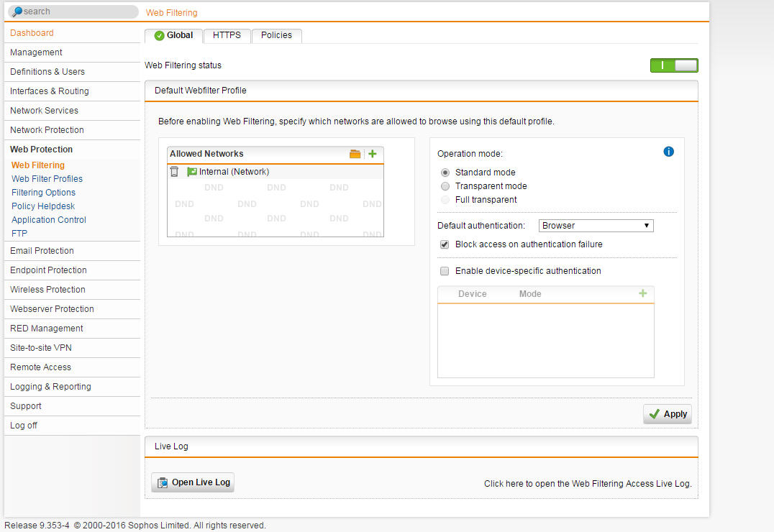Select Internal (Network) list entry
This screenshot has width=774, height=532.
pos(276,172)
